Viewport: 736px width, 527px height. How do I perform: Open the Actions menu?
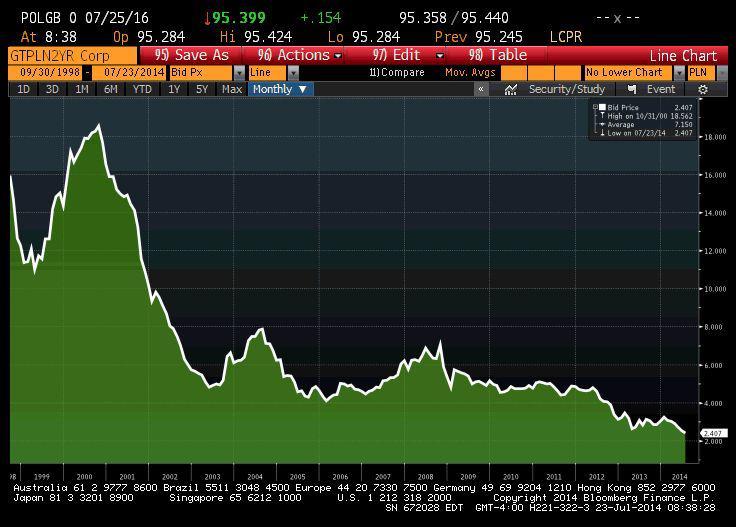(x=300, y=55)
